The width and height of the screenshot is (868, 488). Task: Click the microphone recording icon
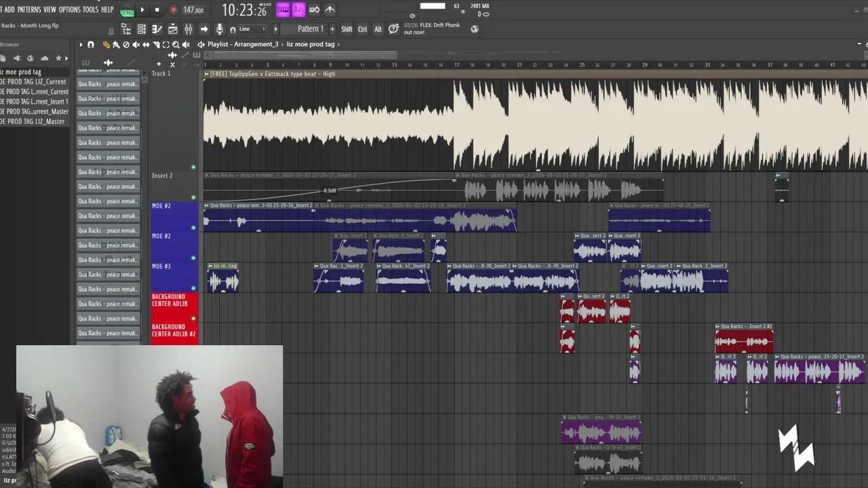pyautogui.click(x=219, y=29)
